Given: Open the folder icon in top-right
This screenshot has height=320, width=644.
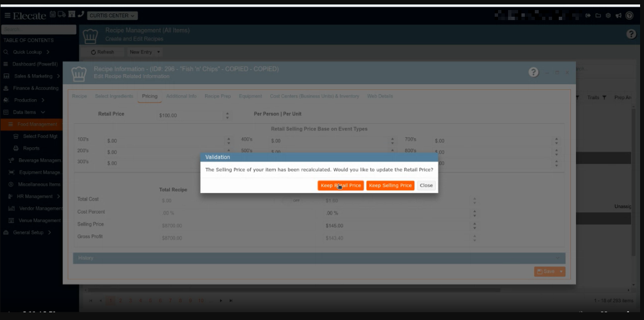Looking at the screenshot, I should 598,16.
